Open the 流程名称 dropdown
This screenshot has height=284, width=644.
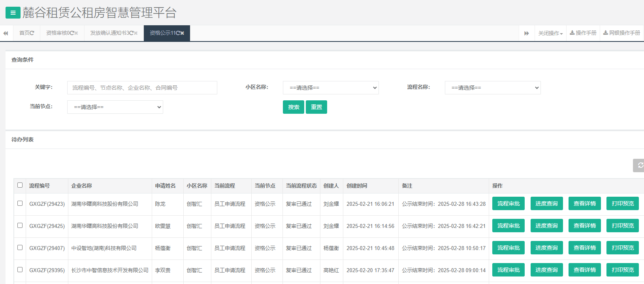492,88
